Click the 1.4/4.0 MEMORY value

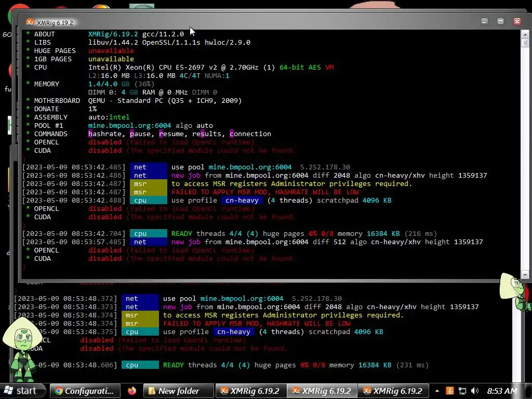click(x=103, y=84)
